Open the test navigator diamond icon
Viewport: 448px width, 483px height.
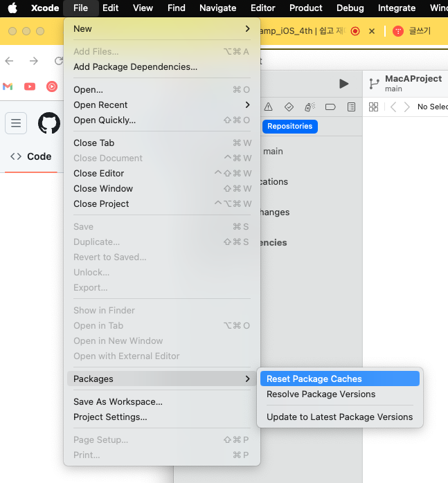(289, 107)
